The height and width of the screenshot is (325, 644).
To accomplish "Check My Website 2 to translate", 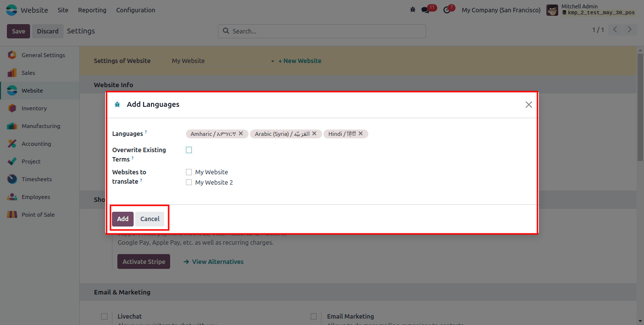I will pyautogui.click(x=189, y=182).
